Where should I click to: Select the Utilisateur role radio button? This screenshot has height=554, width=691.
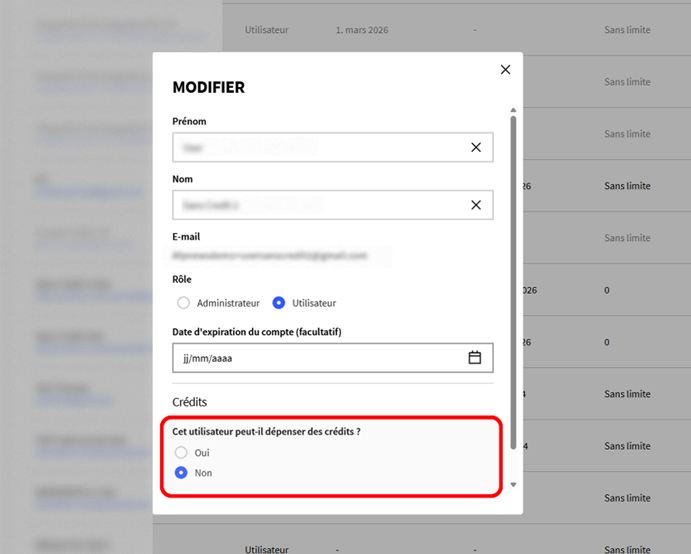279,303
